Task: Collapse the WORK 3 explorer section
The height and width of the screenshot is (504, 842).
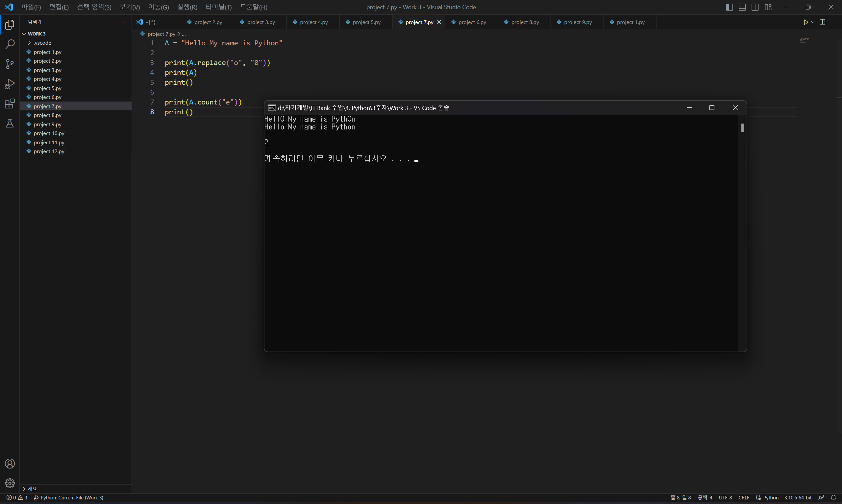Action: (37, 34)
